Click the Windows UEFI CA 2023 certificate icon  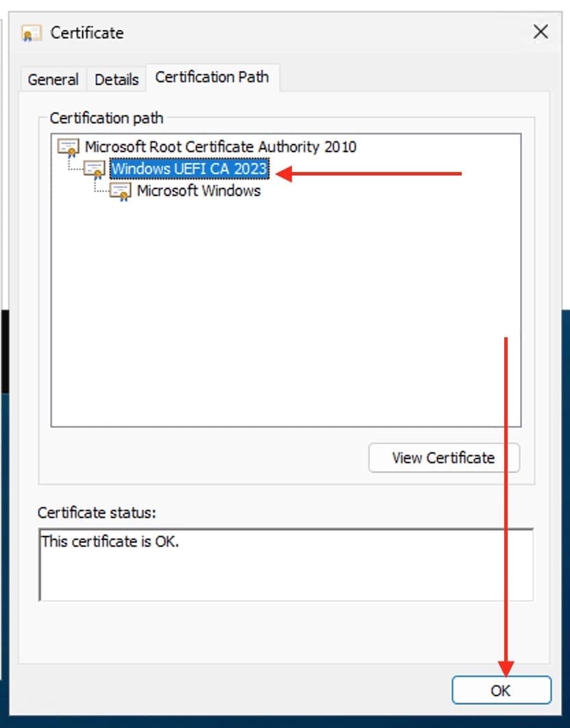click(95, 169)
